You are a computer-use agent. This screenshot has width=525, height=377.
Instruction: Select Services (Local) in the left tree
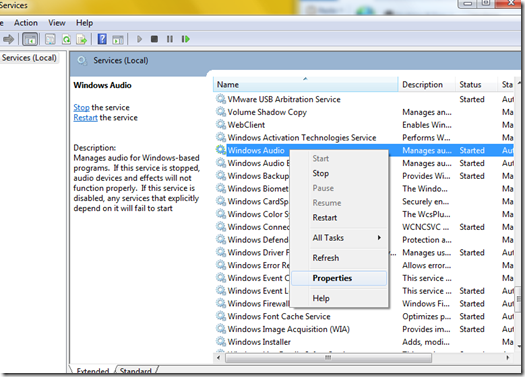click(29, 58)
